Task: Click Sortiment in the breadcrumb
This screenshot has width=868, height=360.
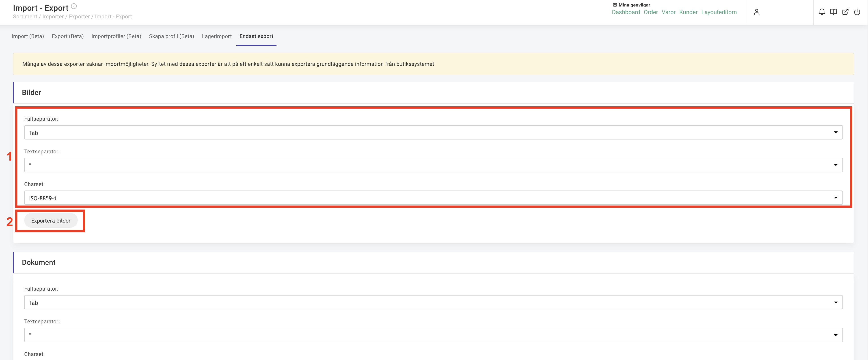Action: tap(25, 17)
